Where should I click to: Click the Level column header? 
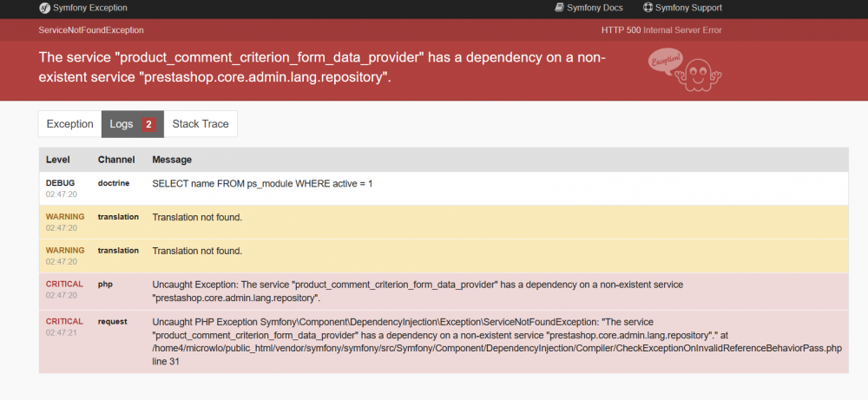pos(57,160)
